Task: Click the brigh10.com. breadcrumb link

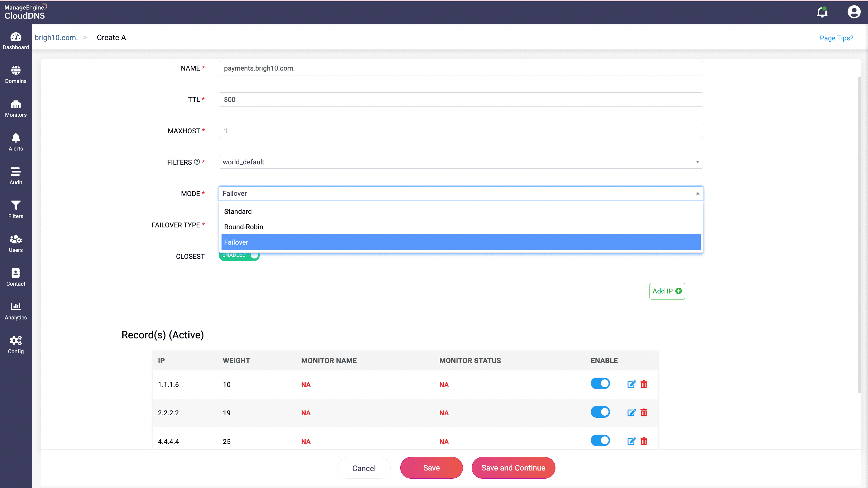Action: (x=56, y=37)
